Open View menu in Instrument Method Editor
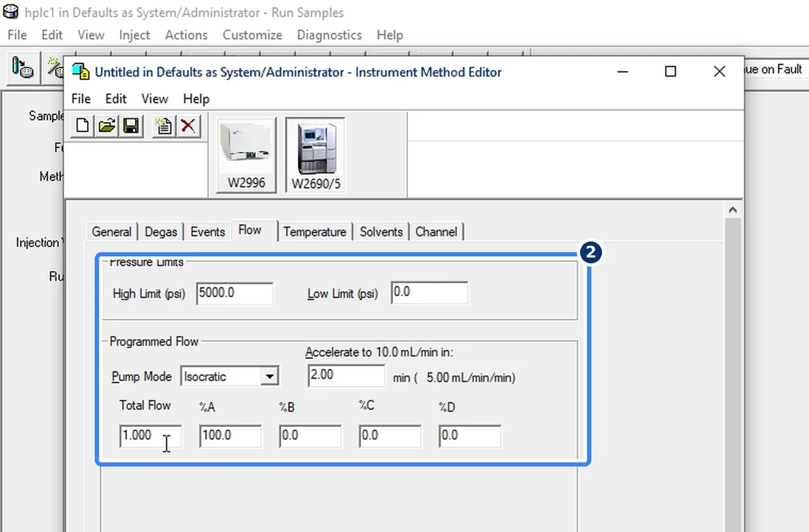Screen dimensions: 809x532 [x=155, y=99]
